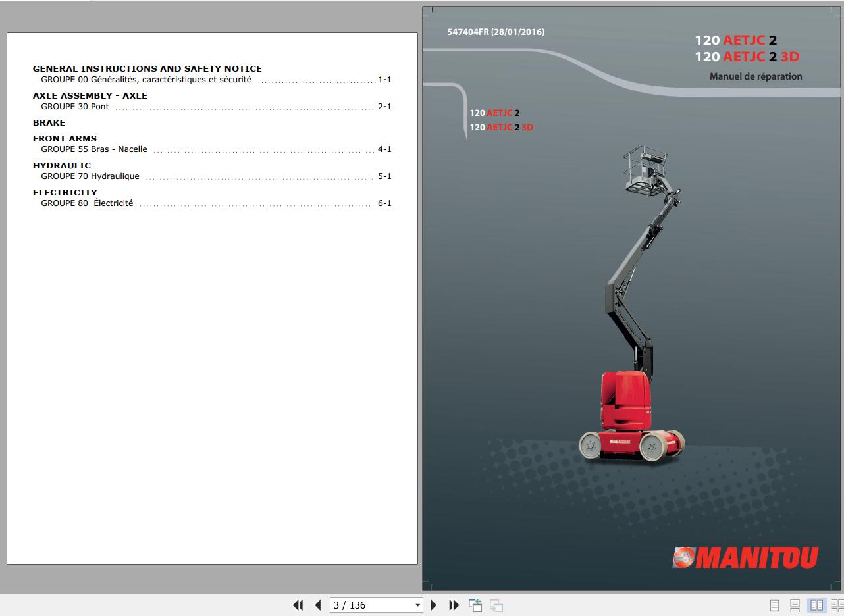Image resolution: width=844 pixels, height=616 pixels.
Task: Switch to single page view
Action: (x=774, y=605)
